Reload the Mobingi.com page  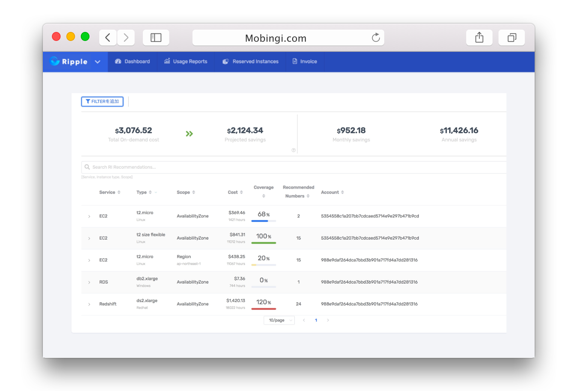[376, 38]
